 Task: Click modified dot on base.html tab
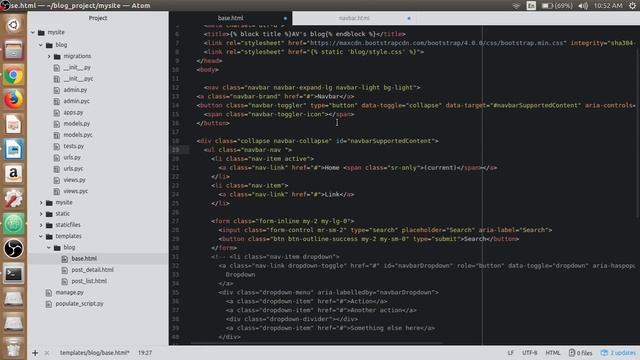coord(285,18)
